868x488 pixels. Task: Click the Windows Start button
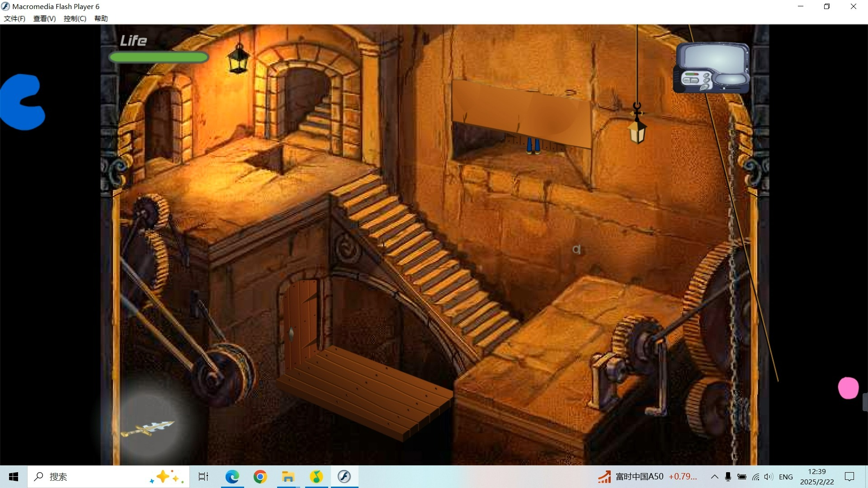click(14, 477)
